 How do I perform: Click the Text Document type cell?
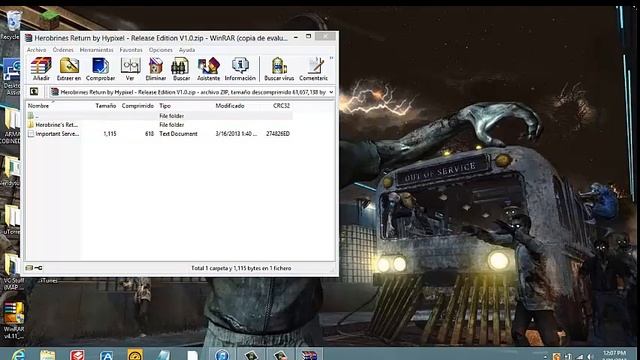click(178, 134)
